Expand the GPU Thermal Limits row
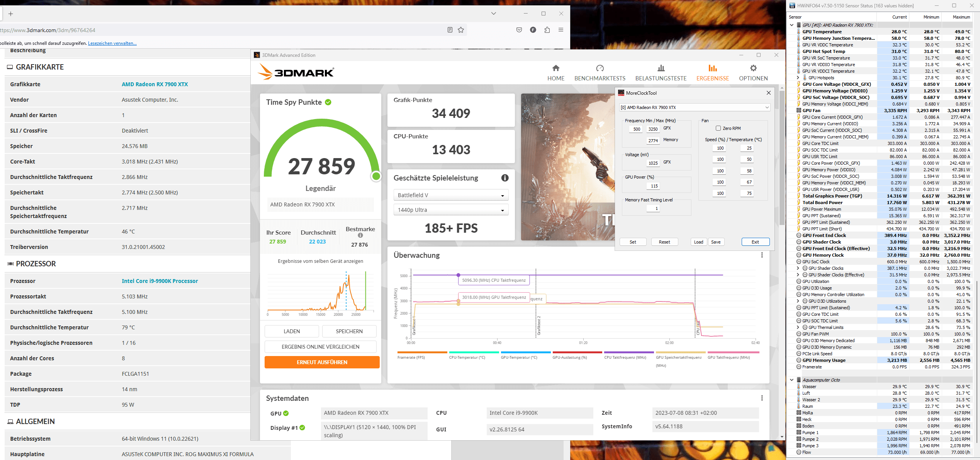The width and height of the screenshot is (980, 460). click(x=798, y=327)
